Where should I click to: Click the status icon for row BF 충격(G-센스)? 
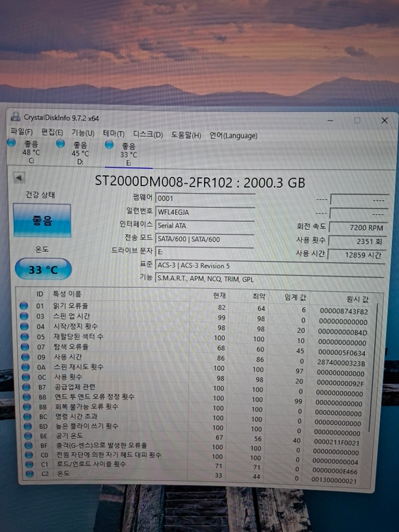point(28,445)
